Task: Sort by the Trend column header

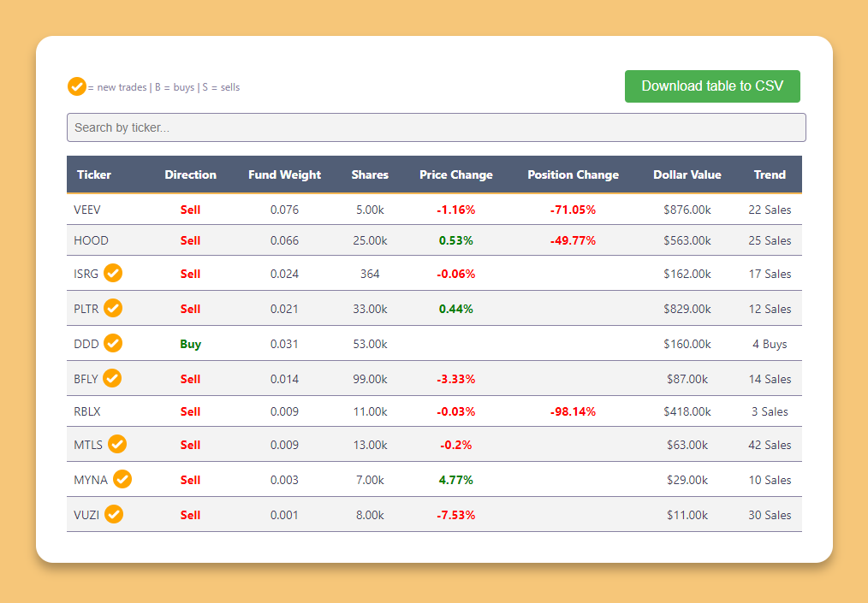Action: [770, 174]
